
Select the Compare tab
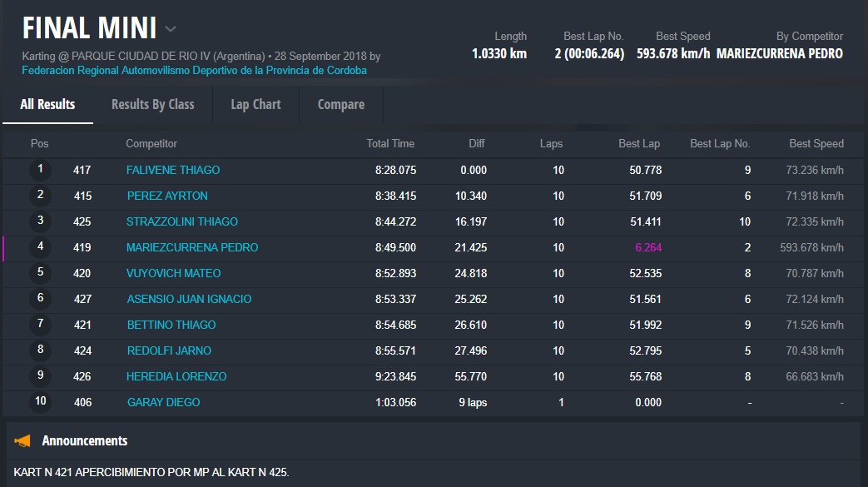coord(340,104)
